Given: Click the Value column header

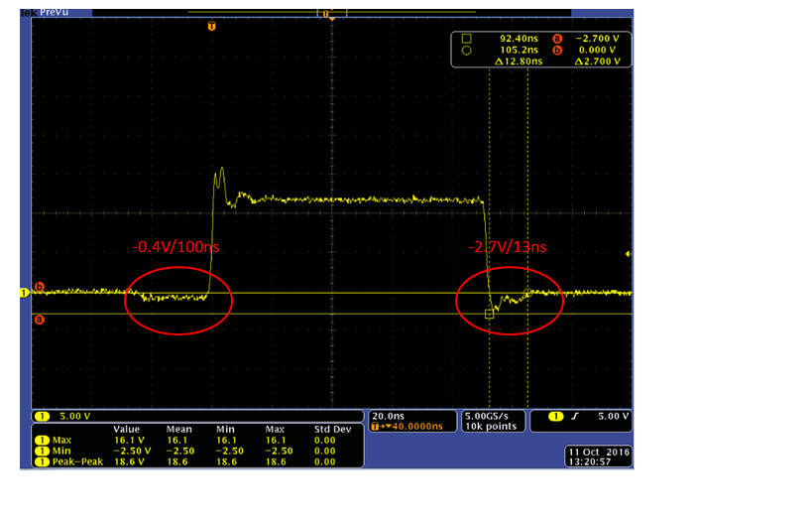Looking at the screenshot, I should (x=126, y=430).
